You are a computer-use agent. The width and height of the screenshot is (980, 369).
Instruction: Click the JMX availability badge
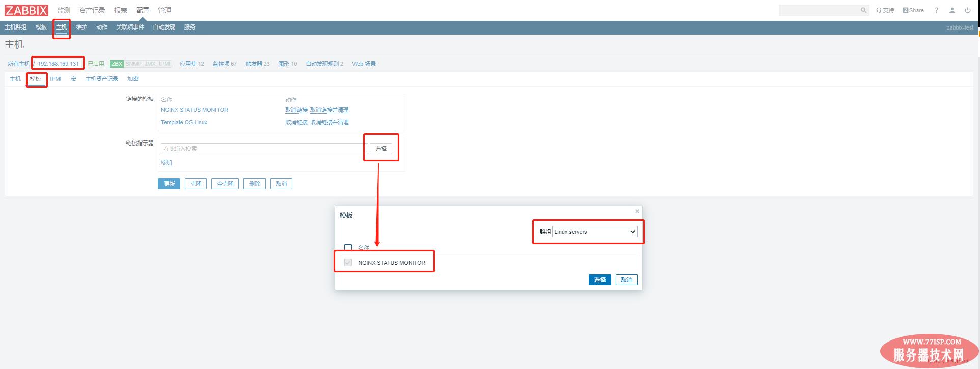(x=150, y=64)
